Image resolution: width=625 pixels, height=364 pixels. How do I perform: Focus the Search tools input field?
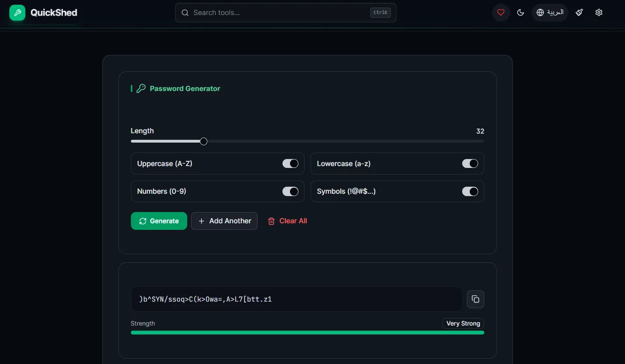[x=286, y=13]
